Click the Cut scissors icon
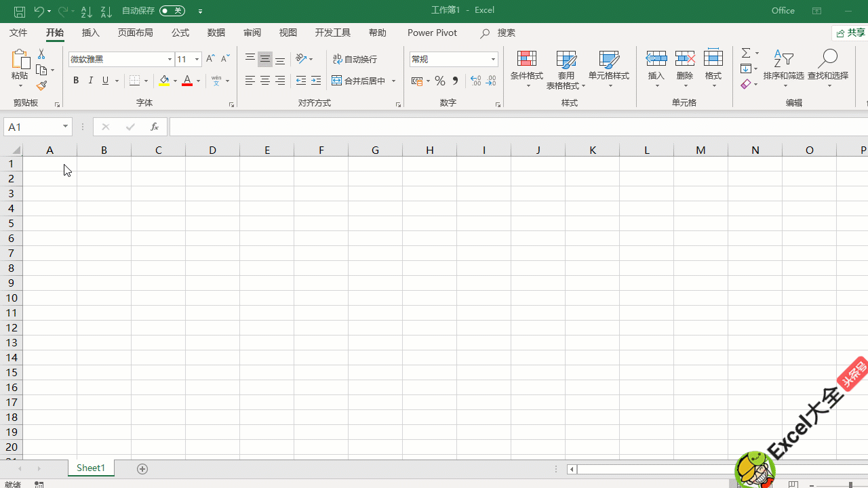Screen dimensions: 868x488 point(41,54)
